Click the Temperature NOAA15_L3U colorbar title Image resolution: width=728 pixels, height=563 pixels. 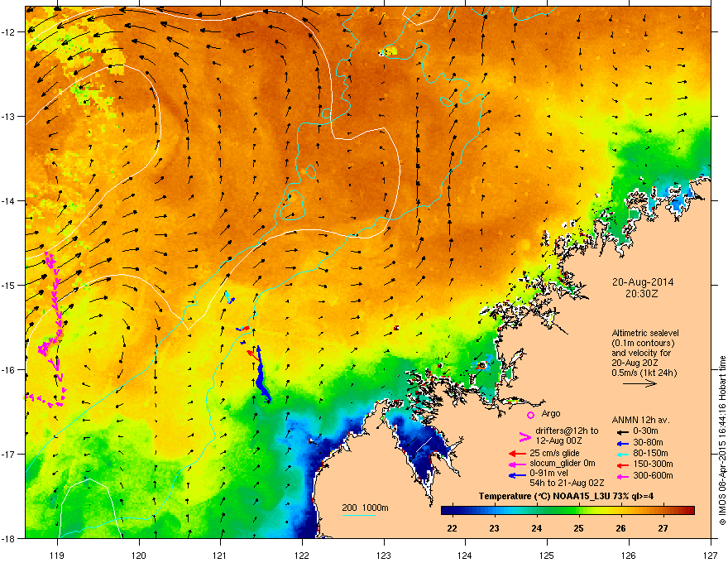pyautogui.click(x=566, y=496)
